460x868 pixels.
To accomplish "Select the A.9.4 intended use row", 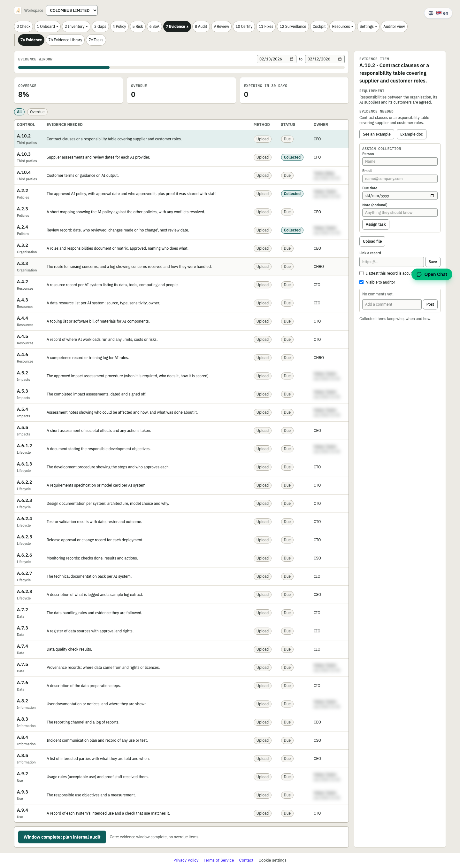I will pyautogui.click(x=181, y=813).
